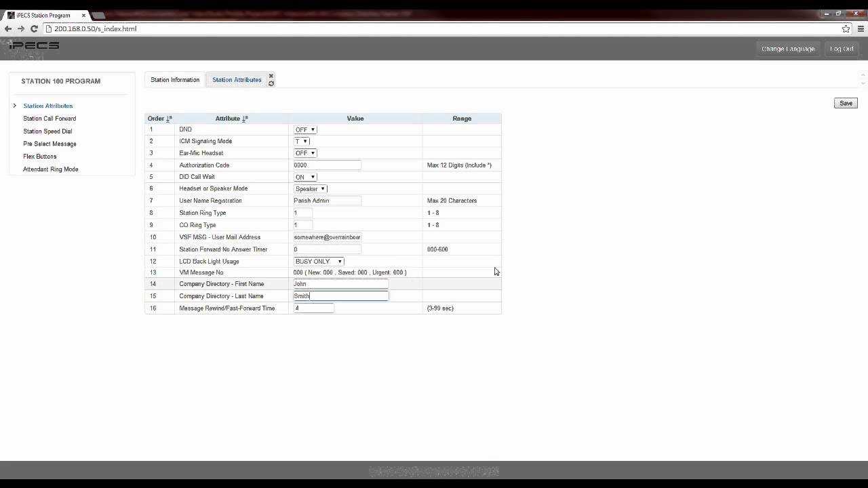Screen dimensions: 868x488
Task: Select the Station Attributes tab
Action: pyautogui.click(x=237, y=80)
